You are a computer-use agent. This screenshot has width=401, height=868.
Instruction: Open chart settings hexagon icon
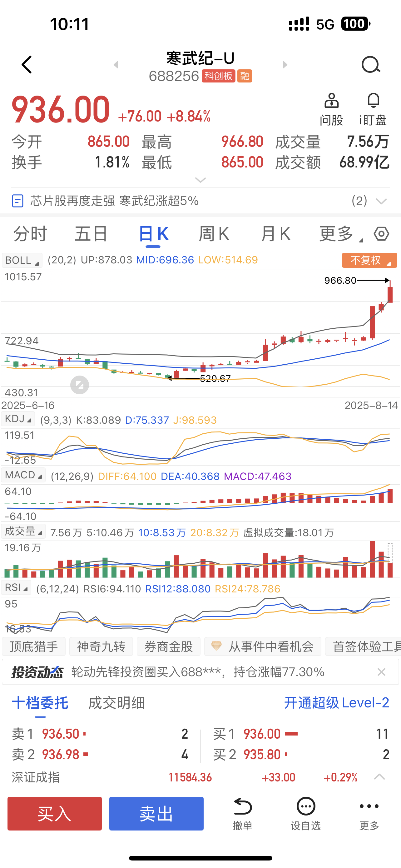pos(381,233)
